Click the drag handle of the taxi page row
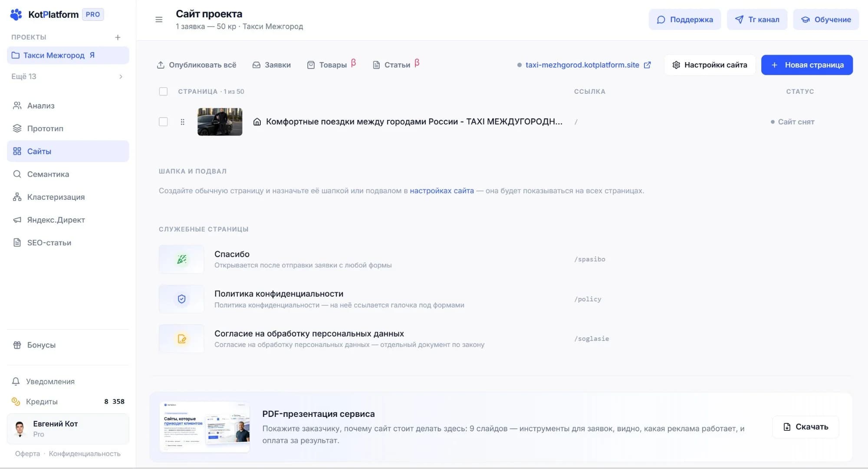Screen dimensions: 868x469 coord(182,122)
